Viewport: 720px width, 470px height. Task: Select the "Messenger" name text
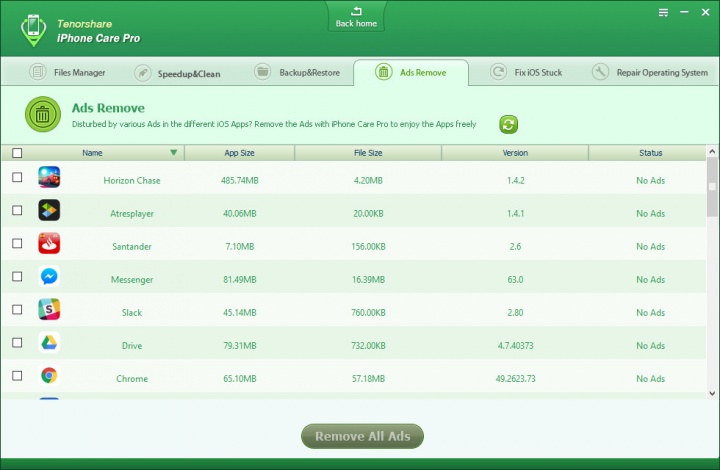[132, 280]
